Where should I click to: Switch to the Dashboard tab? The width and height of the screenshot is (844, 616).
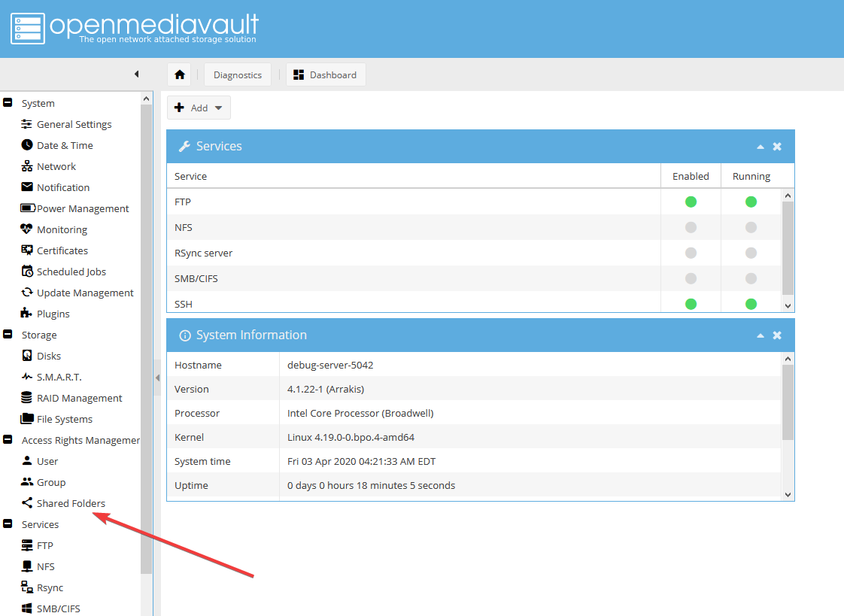[x=326, y=75]
